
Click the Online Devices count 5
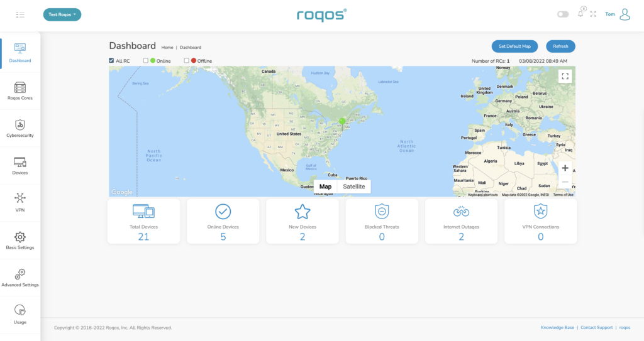223,237
